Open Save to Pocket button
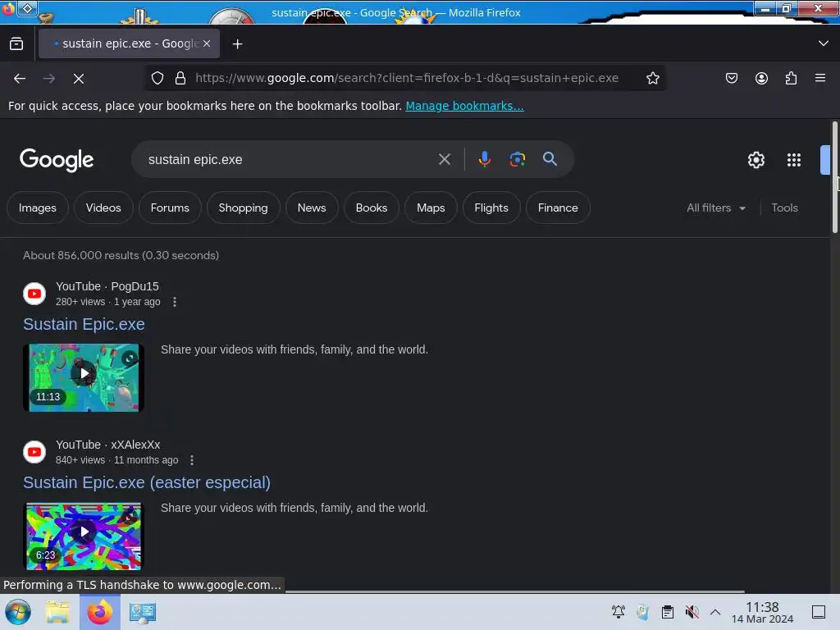Image resolution: width=840 pixels, height=630 pixels. pyautogui.click(x=731, y=78)
